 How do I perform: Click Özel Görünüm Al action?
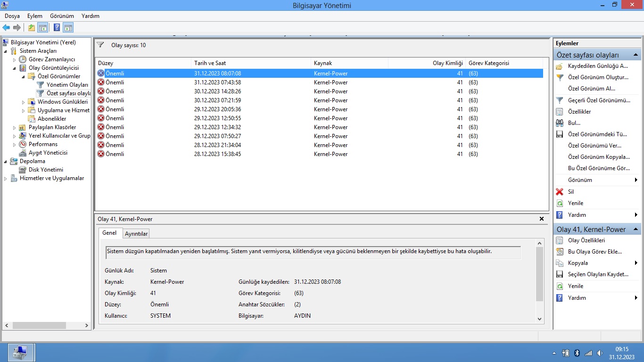point(598,89)
